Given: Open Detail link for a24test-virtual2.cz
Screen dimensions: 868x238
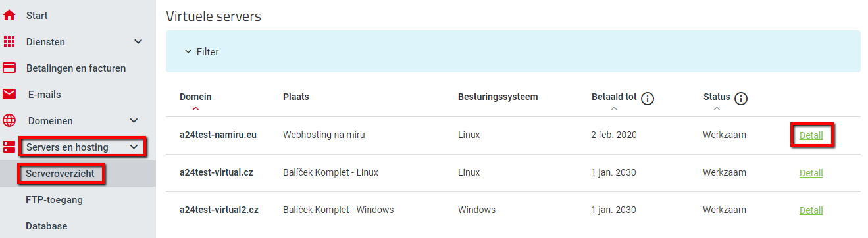Looking at the screenshot, I should pyautogui.click(x=811, y=210).
